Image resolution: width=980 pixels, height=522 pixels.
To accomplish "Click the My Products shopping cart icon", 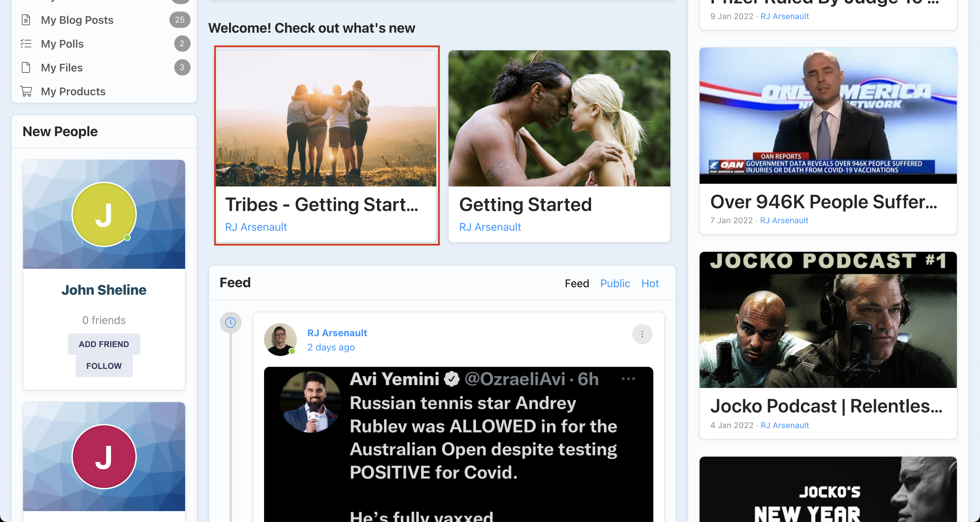I will click(26, 91).
